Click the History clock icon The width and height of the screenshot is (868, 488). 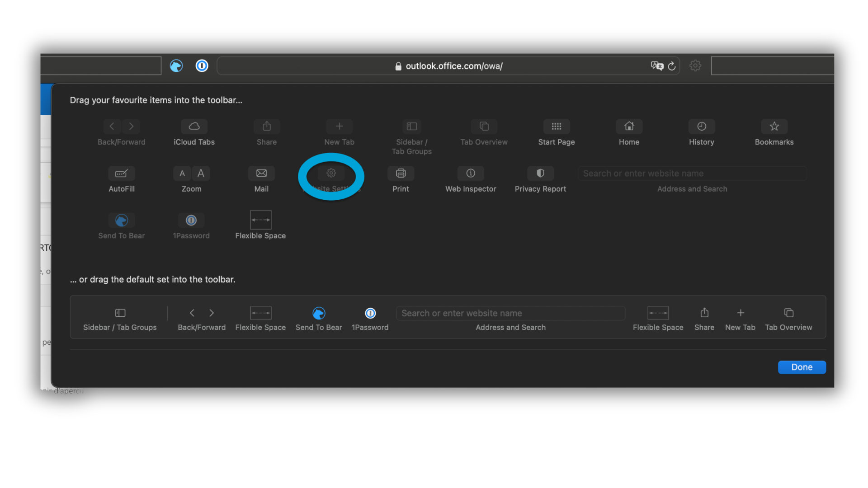701,127
